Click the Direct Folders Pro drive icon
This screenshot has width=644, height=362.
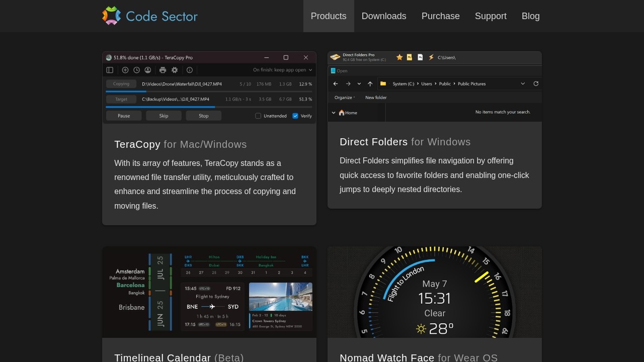click(335, 57)
